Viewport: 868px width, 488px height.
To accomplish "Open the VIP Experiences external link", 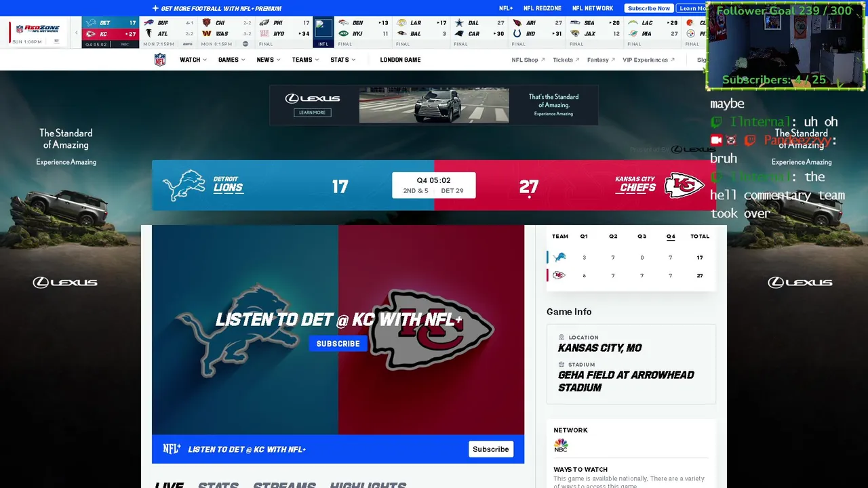I will tap(648, 60).
